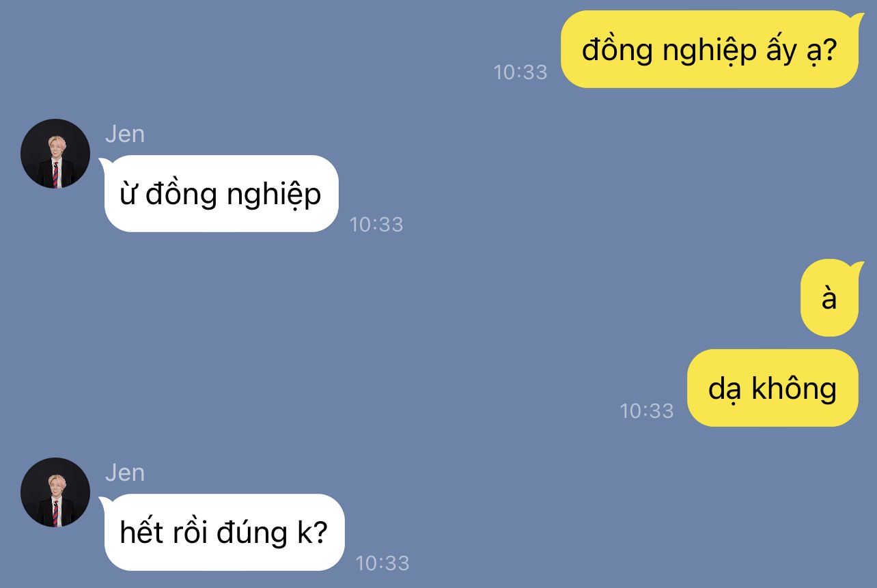Open Jen's avatar above 'ừ đồng nghiệp'
Image resolution: width=877 pixels, height=588 pixels.
[x=55, y=154]
